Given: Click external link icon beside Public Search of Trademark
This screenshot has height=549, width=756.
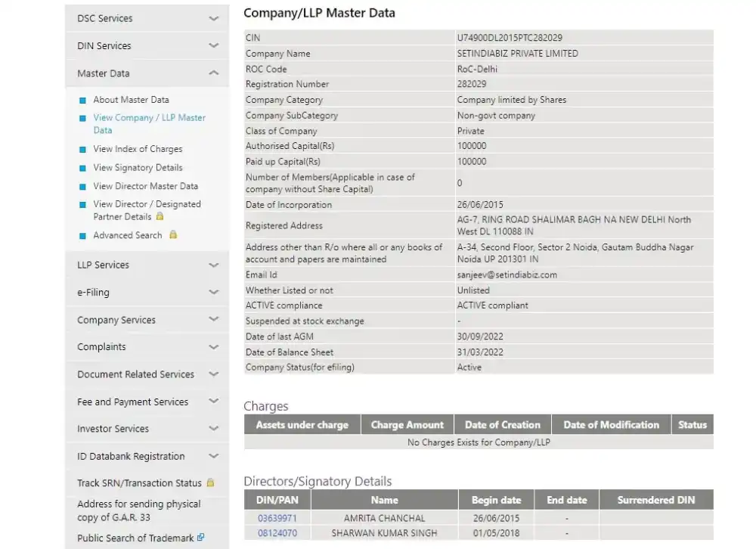Looking at the screenshot, I should [200, 538].
